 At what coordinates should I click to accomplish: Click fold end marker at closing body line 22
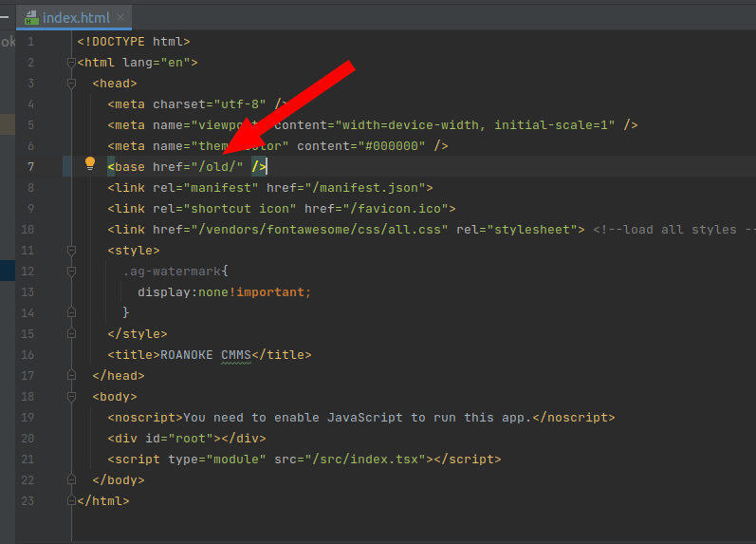click(71, 479)
